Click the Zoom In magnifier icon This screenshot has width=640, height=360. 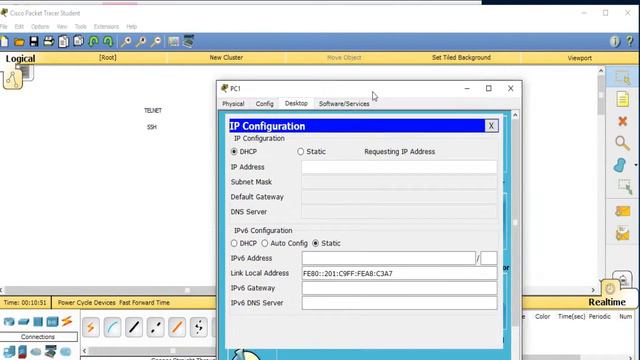pyautogui.click(x=126, y=42)
